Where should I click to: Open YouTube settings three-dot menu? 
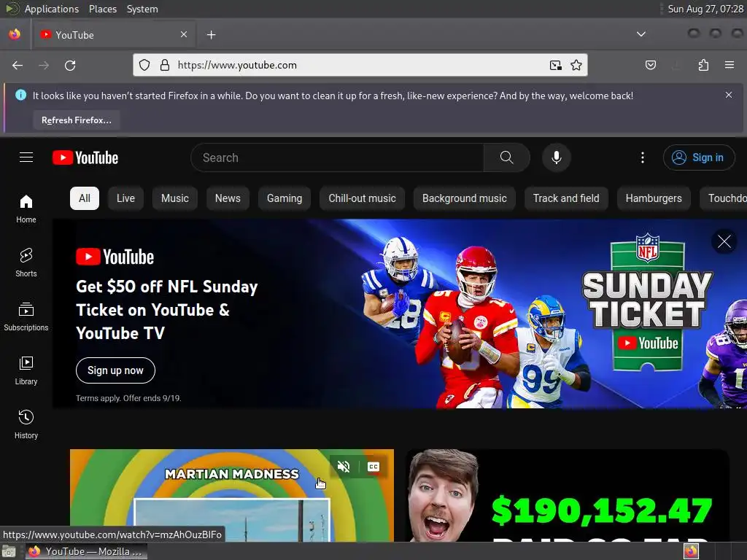tap(642, 157)
